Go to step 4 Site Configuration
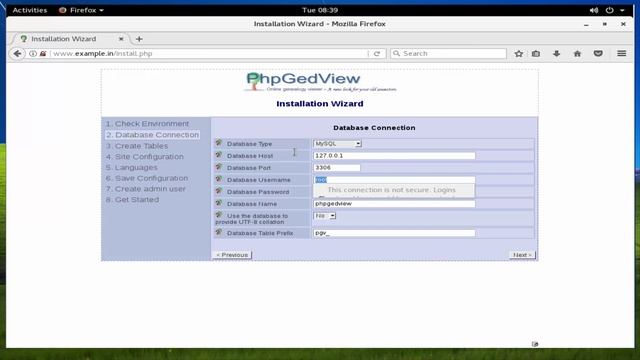This screenshot has height=360, width=640. click(145, 157)
